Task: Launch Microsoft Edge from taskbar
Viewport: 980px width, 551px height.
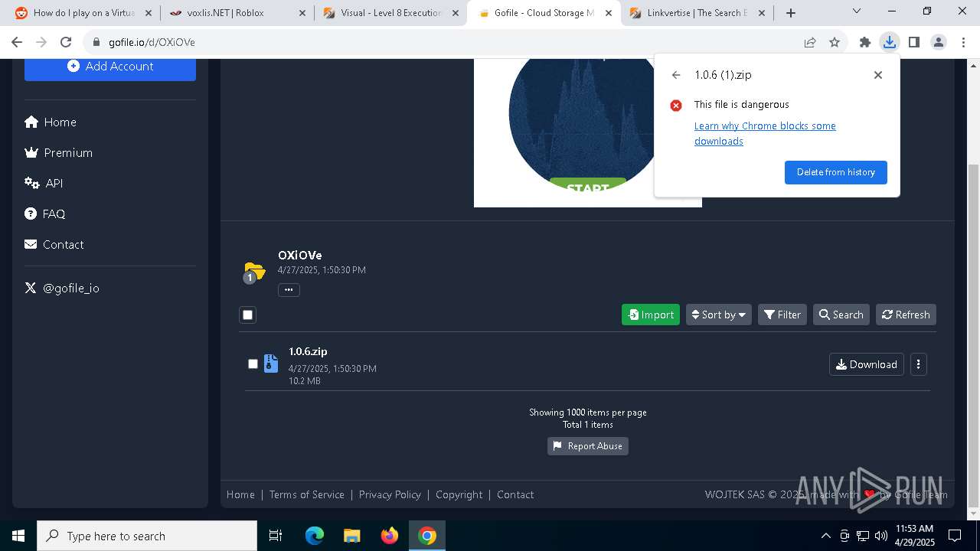Action: pyautogui.click(x=315, y=536)
